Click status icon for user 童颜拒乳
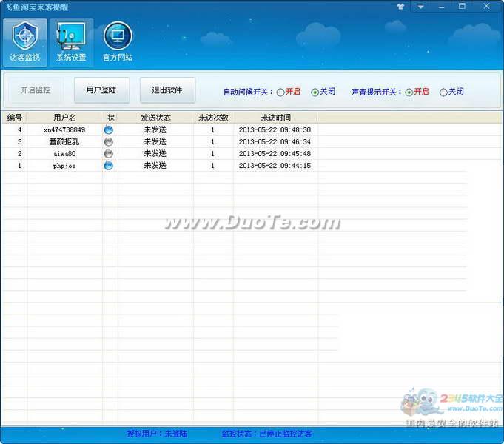This screenshot has height=444, width=504. pos(109,142)
